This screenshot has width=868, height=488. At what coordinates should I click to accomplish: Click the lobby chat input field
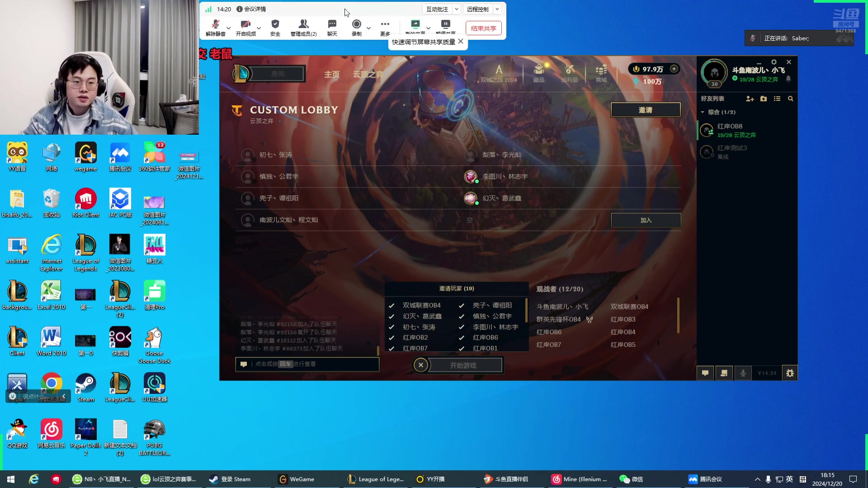[x=307, y=364]
